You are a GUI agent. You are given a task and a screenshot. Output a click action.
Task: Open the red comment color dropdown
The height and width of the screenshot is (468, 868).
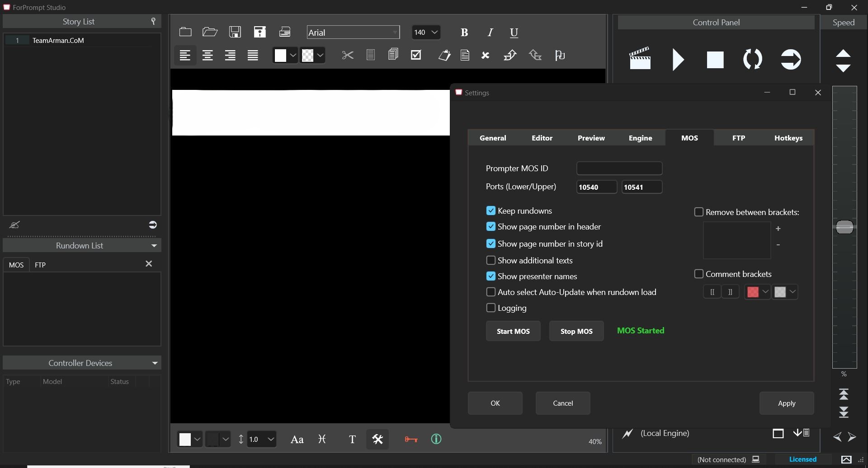[765, 292]
